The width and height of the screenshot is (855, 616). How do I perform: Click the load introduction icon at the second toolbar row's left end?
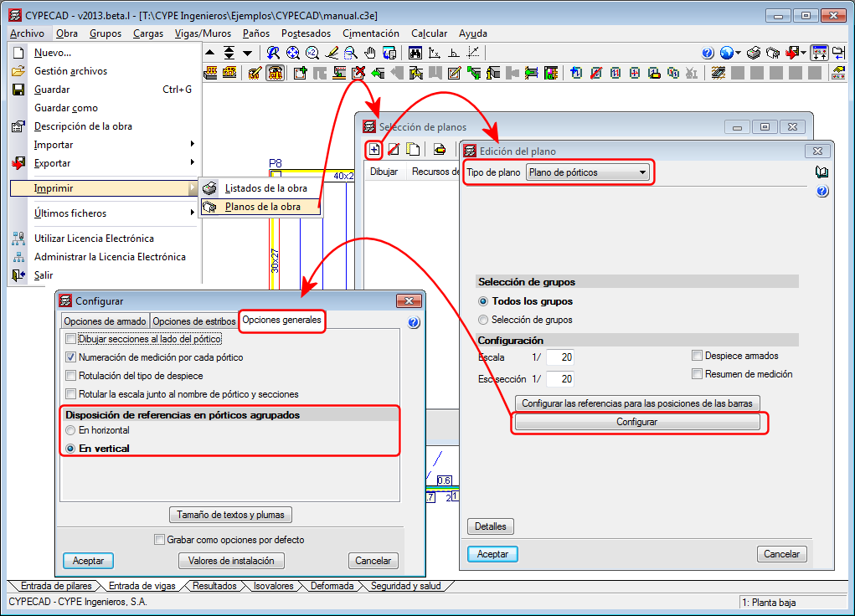(x=210, y=73)
